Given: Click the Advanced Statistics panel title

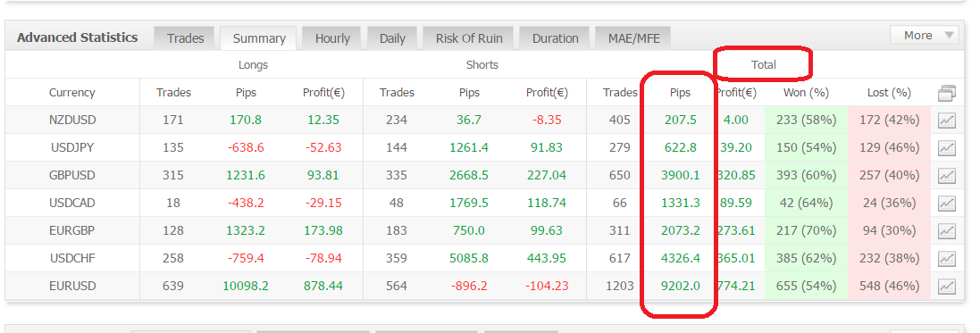Looking at the screenshot, I should tap(78, 37).
